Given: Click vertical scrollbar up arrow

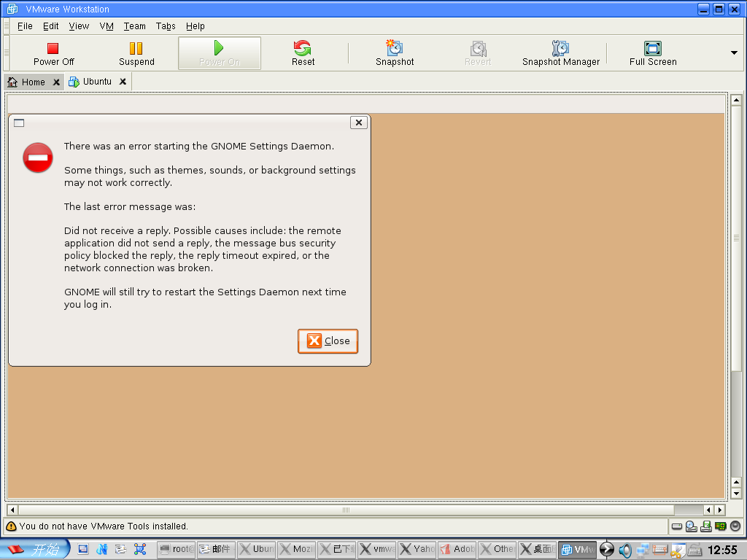Looking at the screenshot, I should click(736, 100).
